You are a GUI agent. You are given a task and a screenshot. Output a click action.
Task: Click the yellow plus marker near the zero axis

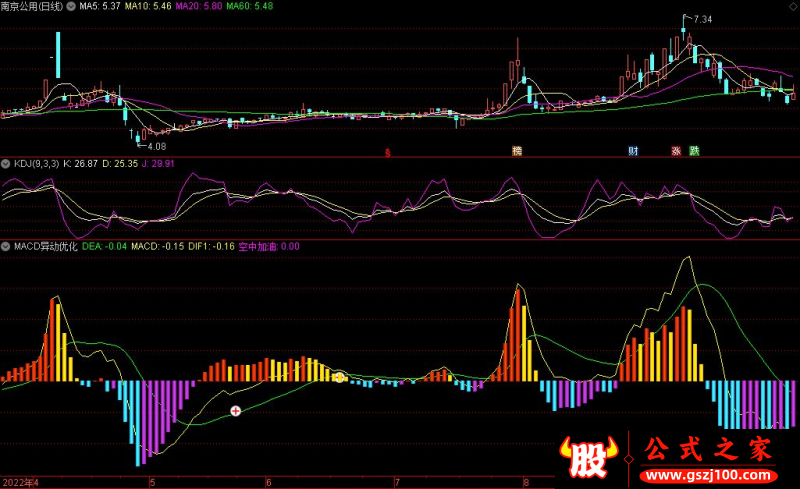point(340,377)
